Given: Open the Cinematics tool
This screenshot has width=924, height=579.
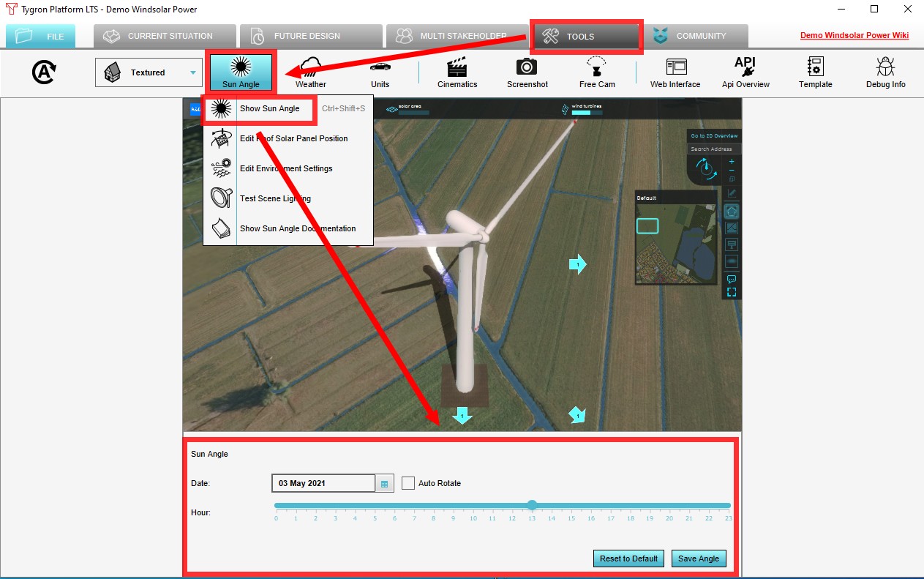Looking at the screenshot, I should [457, 72].
